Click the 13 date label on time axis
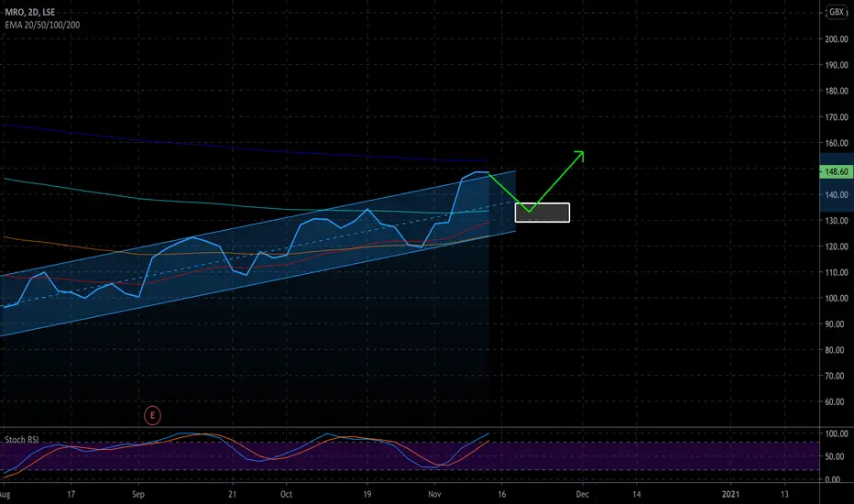Image resolution: width=854 pixels, height=504 pixels. coord(784,494)
